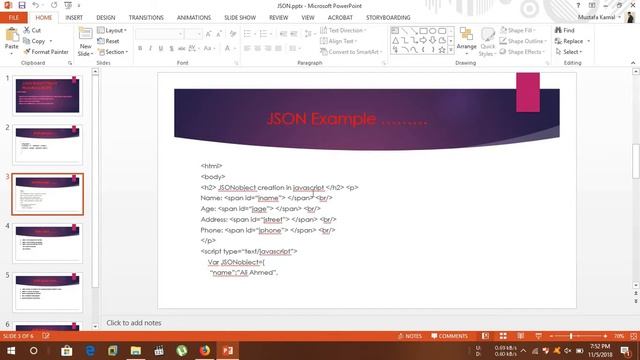Expand Text Direction dropdown
Image resolution: width=640 pixels, height=360 pixels.
[x=343, y=30]
